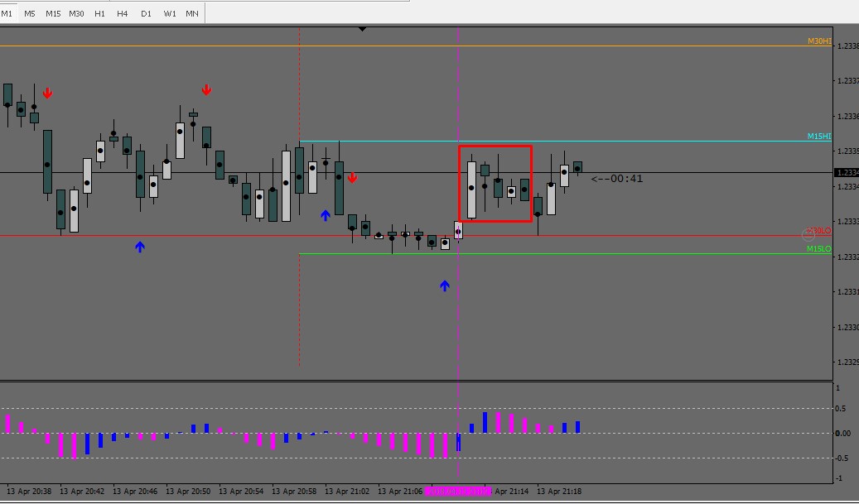Switch chart to M1 timeframe
Viewport: 859px width, 504px height.
(7, 14)
